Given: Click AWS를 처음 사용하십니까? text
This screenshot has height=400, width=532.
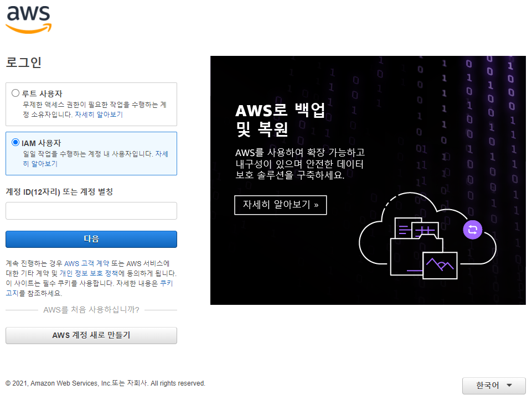Looking at the screenshot, I should [91, 309].
